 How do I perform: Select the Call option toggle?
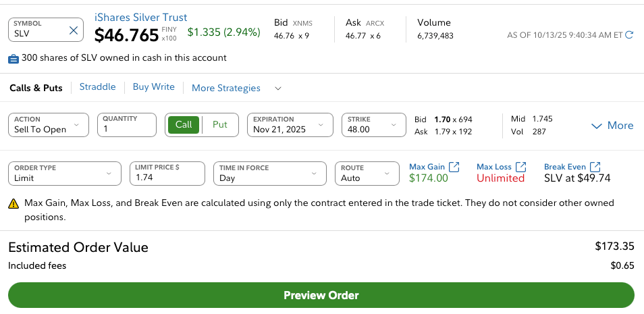(x=184, y=124)
